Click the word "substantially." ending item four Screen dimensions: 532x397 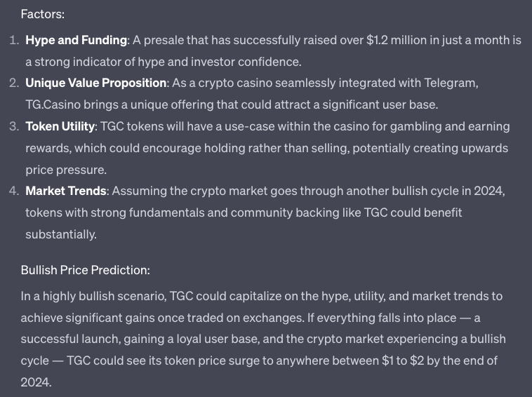(x=61, y=234)
